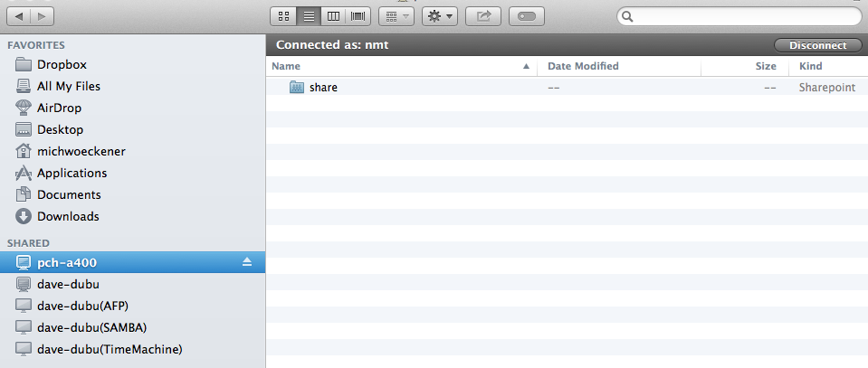Eject the pch-a400 server
The image size is (868, 368).
(247, 262)
